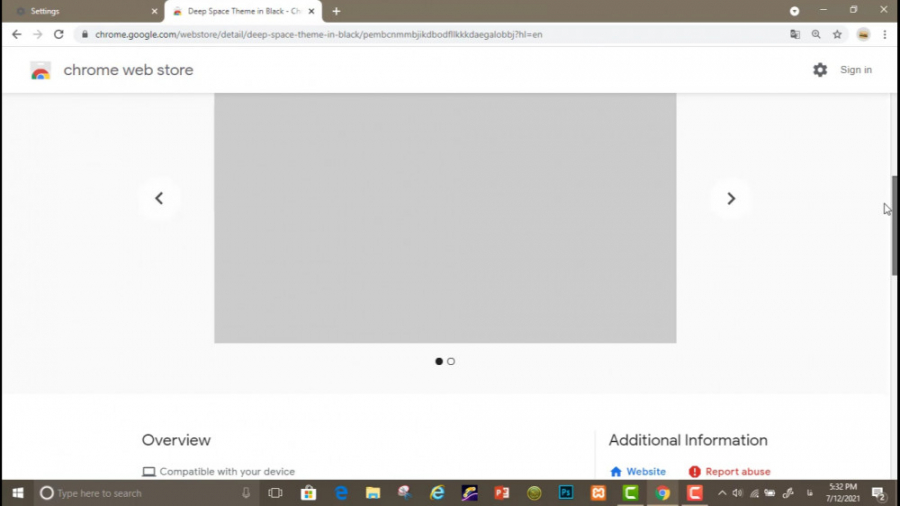Report abuse for this theme
Image resolution: width=900 pixels, height=506 pixels.
pyautogui.click(x=730, y=472)
